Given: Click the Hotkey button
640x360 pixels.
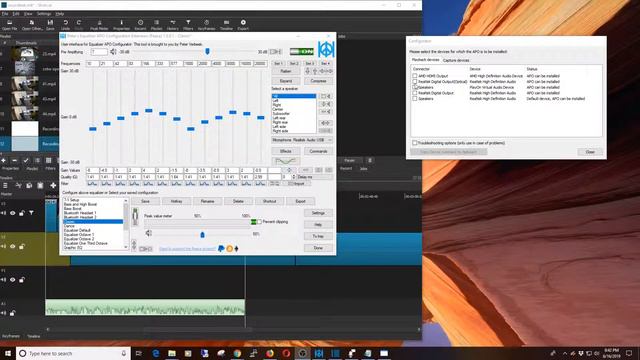Looking at the screenshot, I should click(176, 201).
